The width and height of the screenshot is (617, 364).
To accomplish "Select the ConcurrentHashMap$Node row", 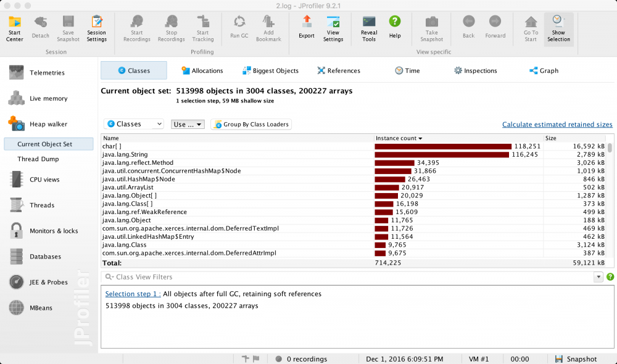I will [354, 171].
